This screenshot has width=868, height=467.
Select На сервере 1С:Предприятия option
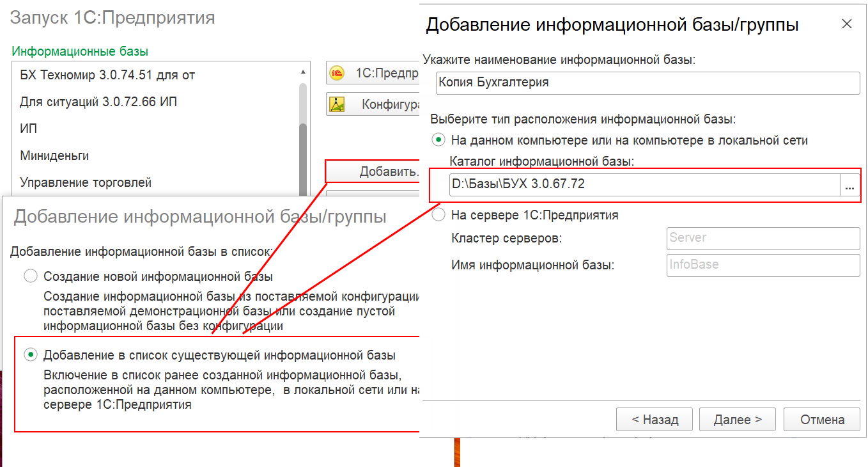point(438,215)
